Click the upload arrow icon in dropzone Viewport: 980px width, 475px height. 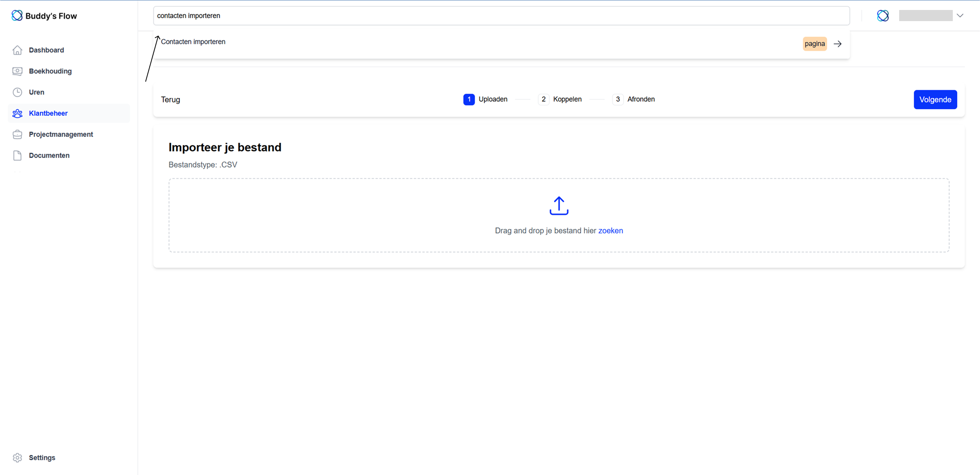pyautogui.click(x=559, y=206)
